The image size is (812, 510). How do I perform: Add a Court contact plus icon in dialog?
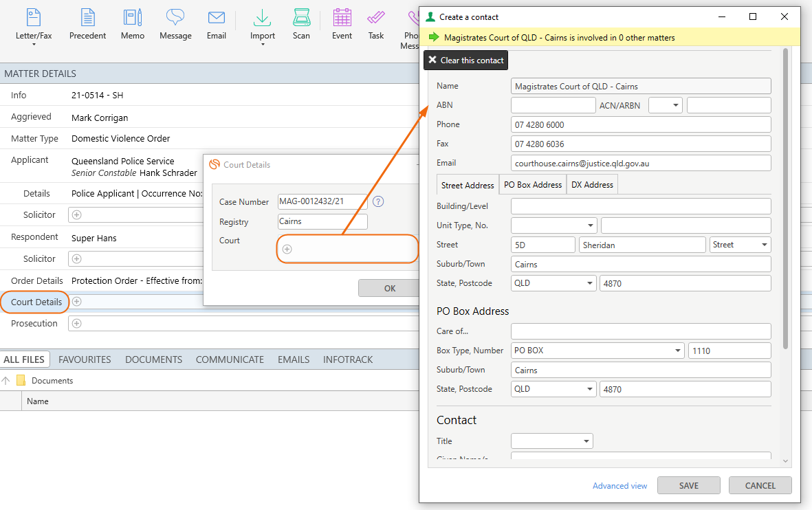click(x=287, y=249)
